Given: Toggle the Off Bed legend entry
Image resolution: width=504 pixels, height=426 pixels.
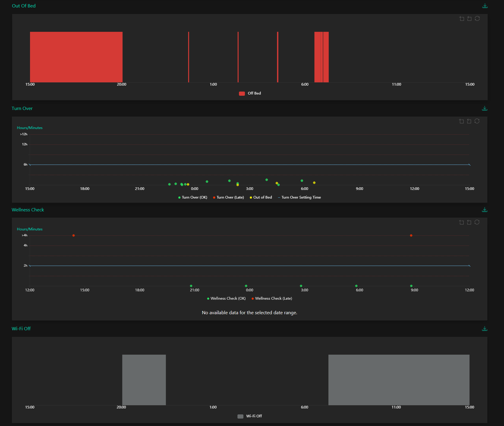Looking at the screenshot, I should [x=250, y=93].
